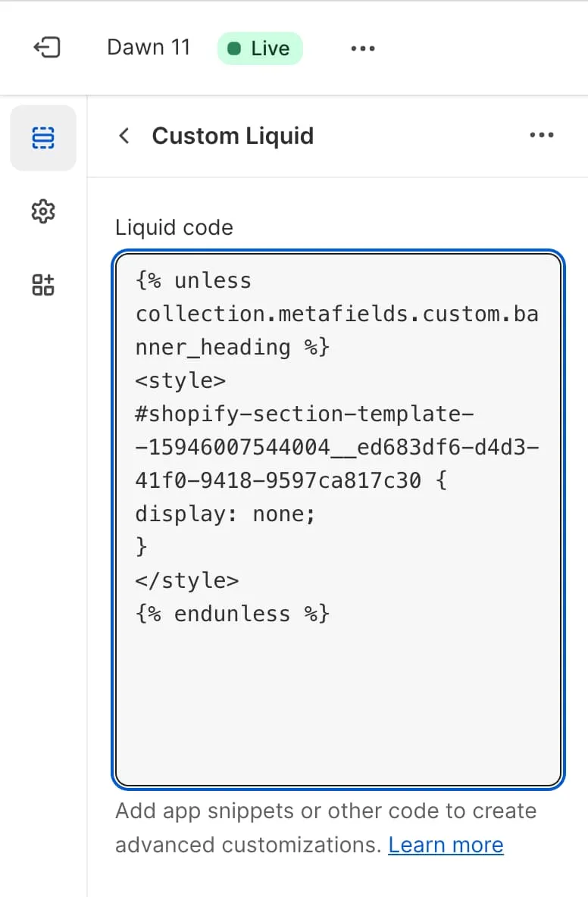Click the green Live status badge

click(x=260, y=48)
